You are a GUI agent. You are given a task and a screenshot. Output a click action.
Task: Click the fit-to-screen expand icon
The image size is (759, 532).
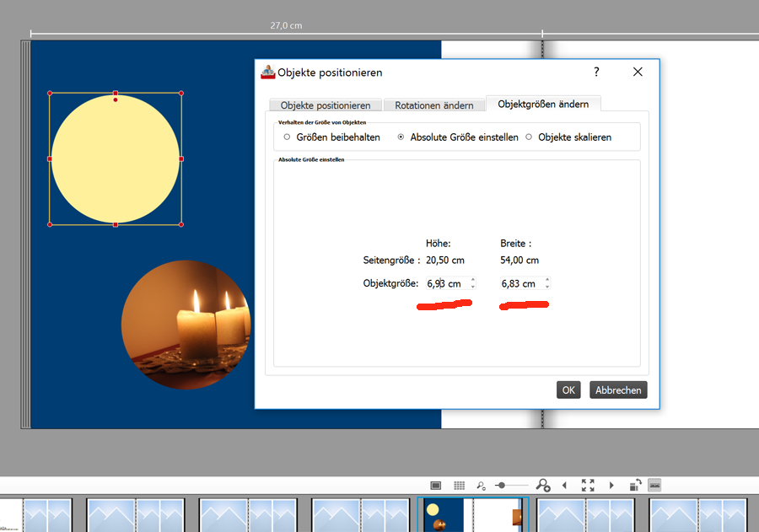pos(588,486)
